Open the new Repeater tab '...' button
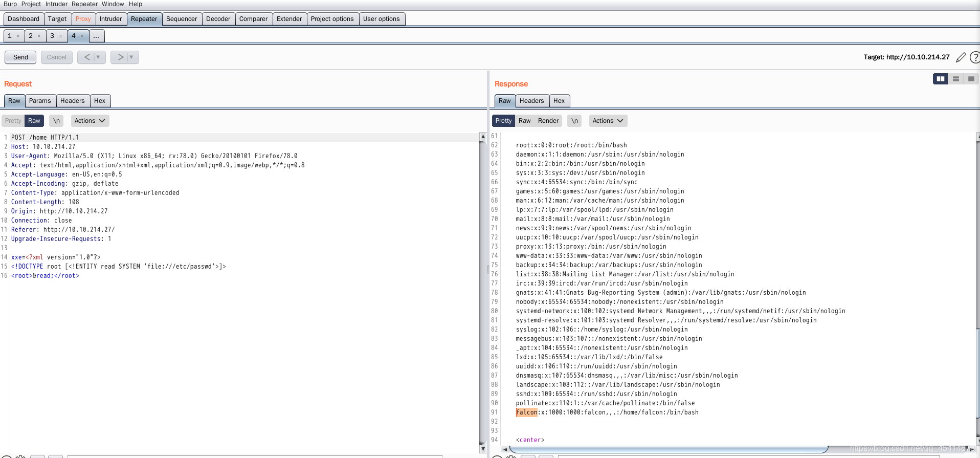980x458 pixels. [97, 36]
